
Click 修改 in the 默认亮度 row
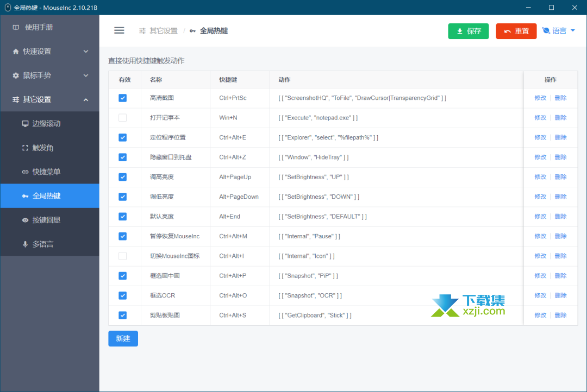pos(540,217)
